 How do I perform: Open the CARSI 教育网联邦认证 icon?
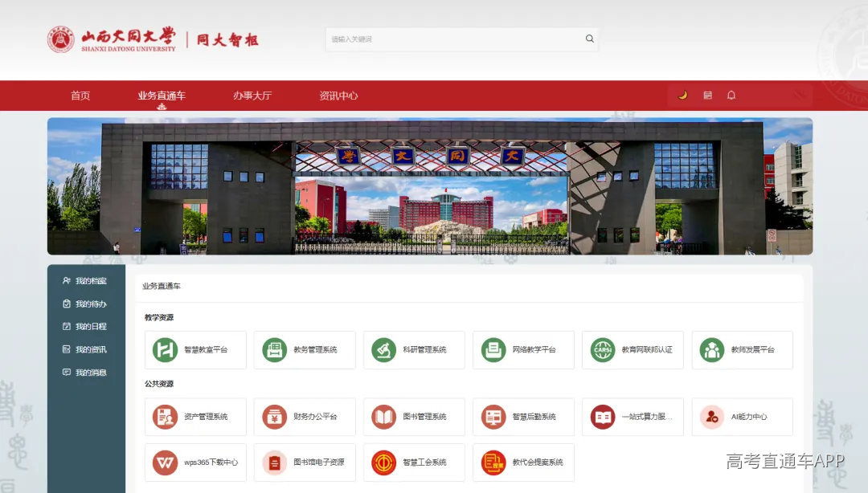[602, 350]
